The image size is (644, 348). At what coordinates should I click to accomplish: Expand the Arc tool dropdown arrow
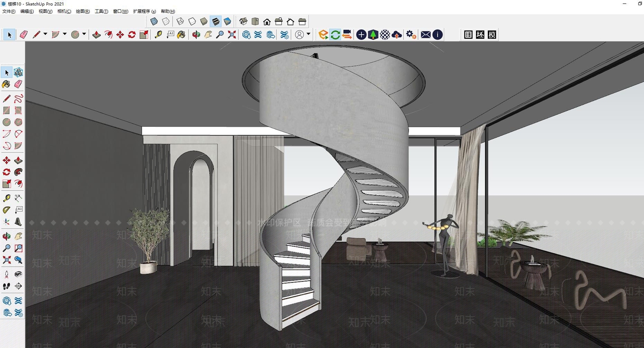(x=64, y=34)
